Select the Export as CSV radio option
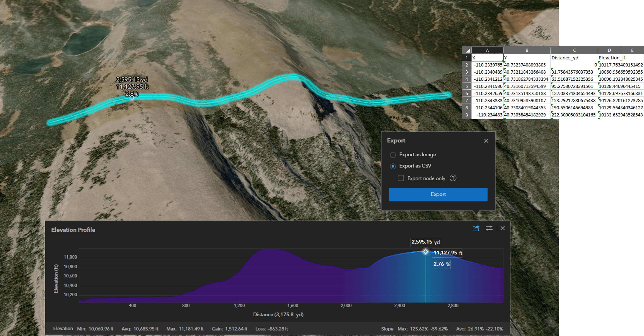The height and width of the screenshot is (336, 644). tap(393, 166)
